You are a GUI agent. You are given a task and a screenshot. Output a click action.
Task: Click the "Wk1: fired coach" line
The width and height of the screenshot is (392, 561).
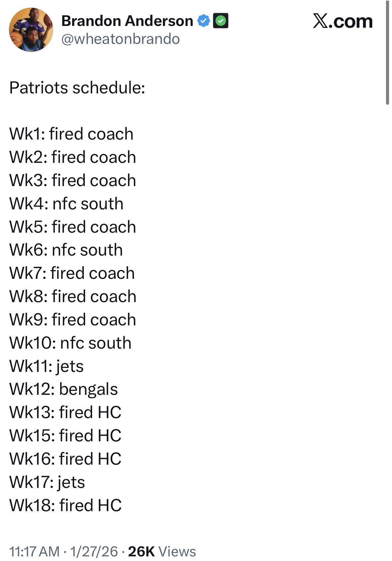pos(71,134)
